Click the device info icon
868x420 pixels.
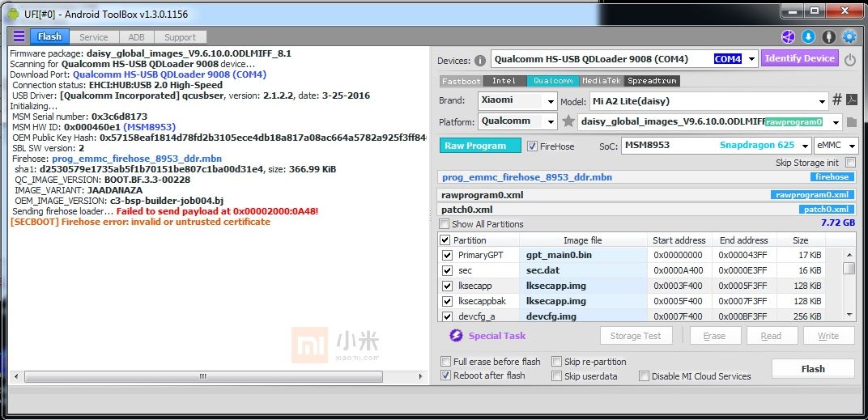coord(480,61)
